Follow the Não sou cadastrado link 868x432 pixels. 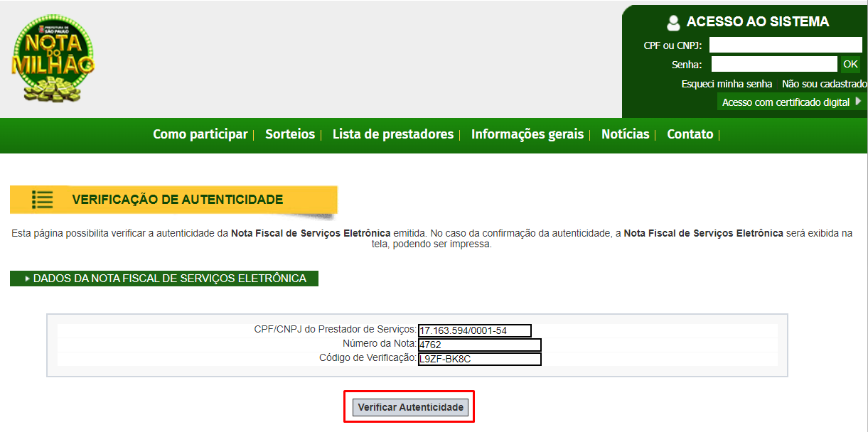coord(824,84)
